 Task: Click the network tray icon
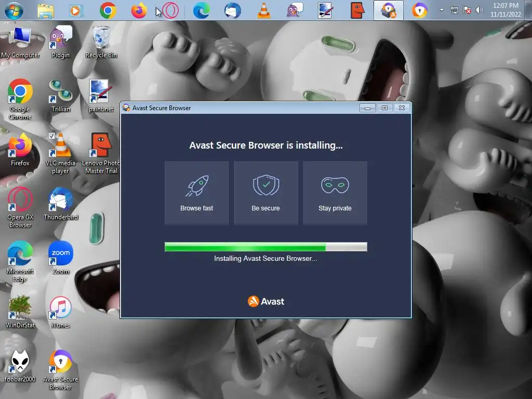click(454, 10)
